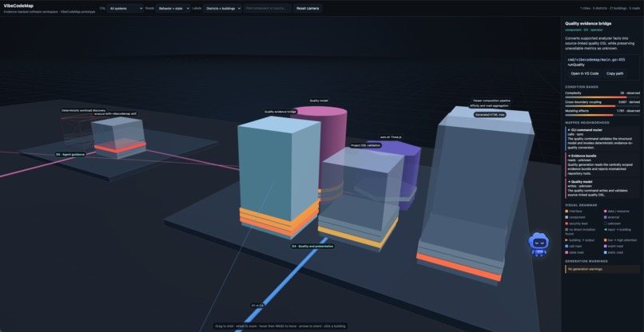Click the red security lead legend swatch
The image size is (644, 332).
pos(566,223)
